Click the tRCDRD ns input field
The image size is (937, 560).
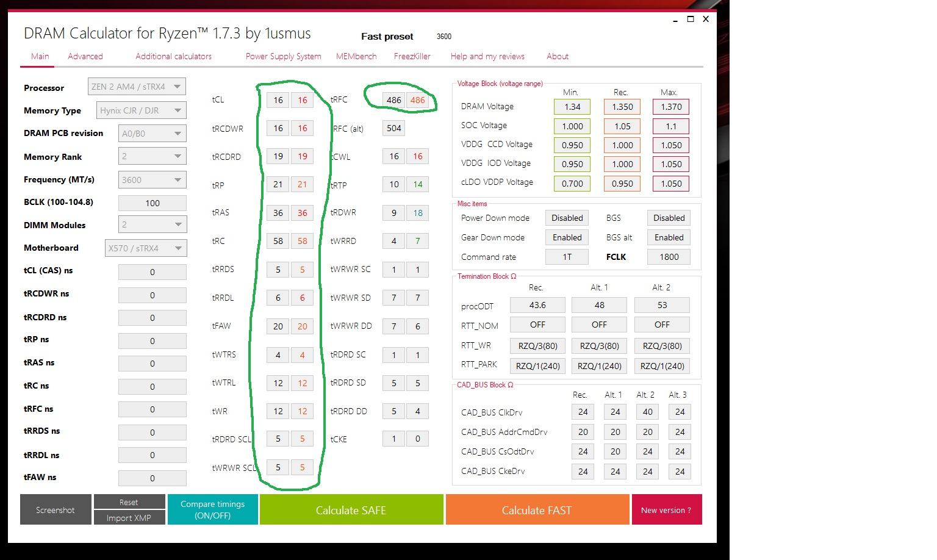153,318
